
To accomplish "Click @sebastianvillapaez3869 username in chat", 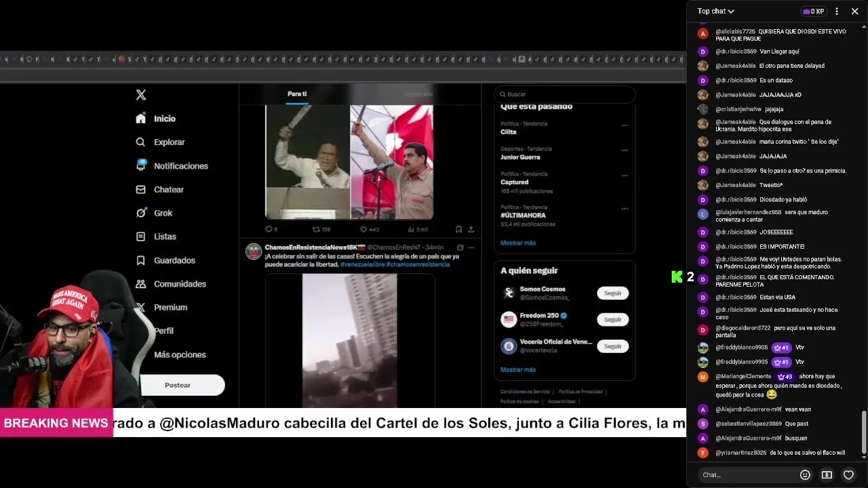I will point(748,424).
